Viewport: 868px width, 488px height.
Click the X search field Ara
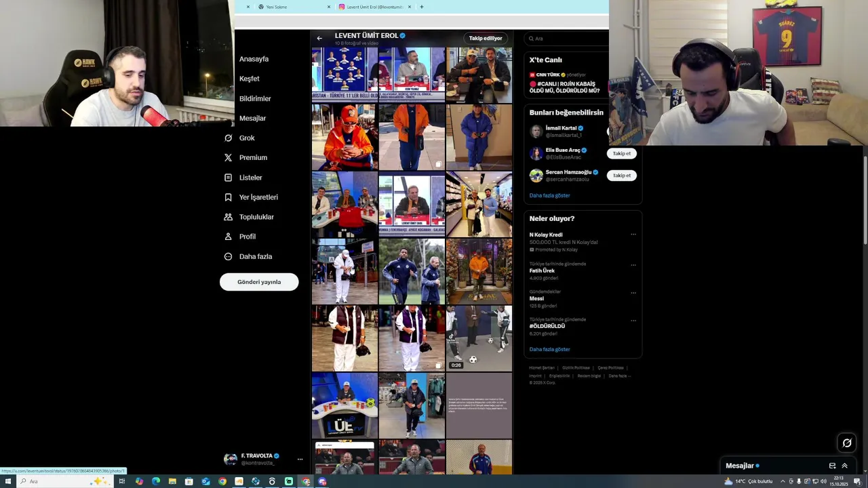coord(567,39)
